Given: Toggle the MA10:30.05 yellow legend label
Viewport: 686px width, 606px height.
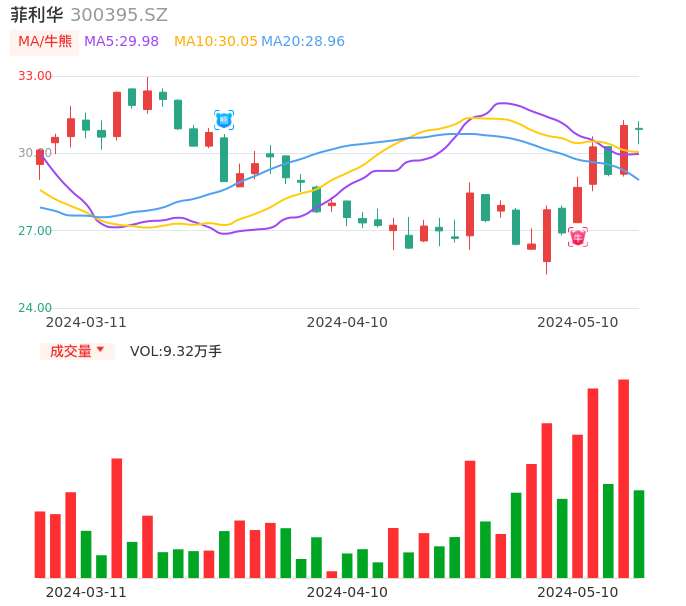Looking at the screenshot, I should pos(216,41).
